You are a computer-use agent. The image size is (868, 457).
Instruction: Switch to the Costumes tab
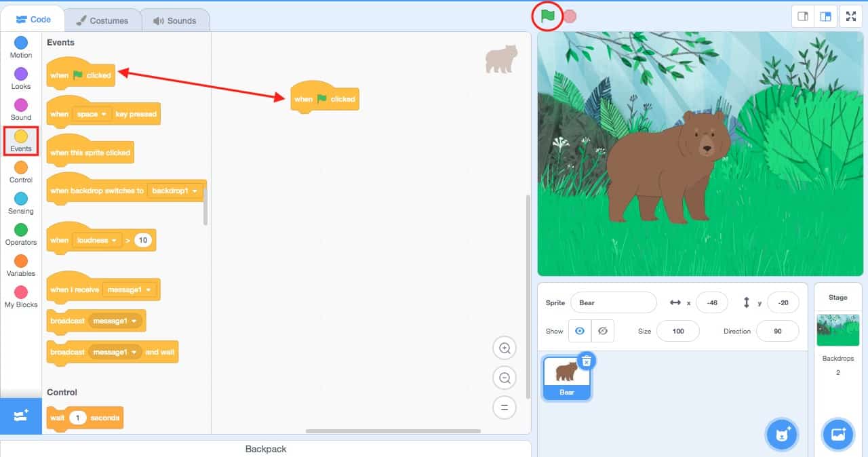click(x=103, y=20)
